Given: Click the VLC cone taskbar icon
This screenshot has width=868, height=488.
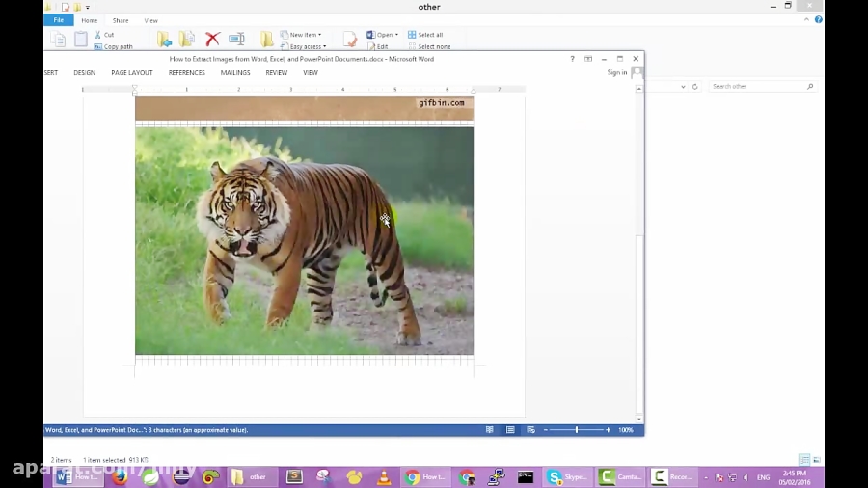Looking at the screenshot, I should pyautogui.click(x=383, y=477).
